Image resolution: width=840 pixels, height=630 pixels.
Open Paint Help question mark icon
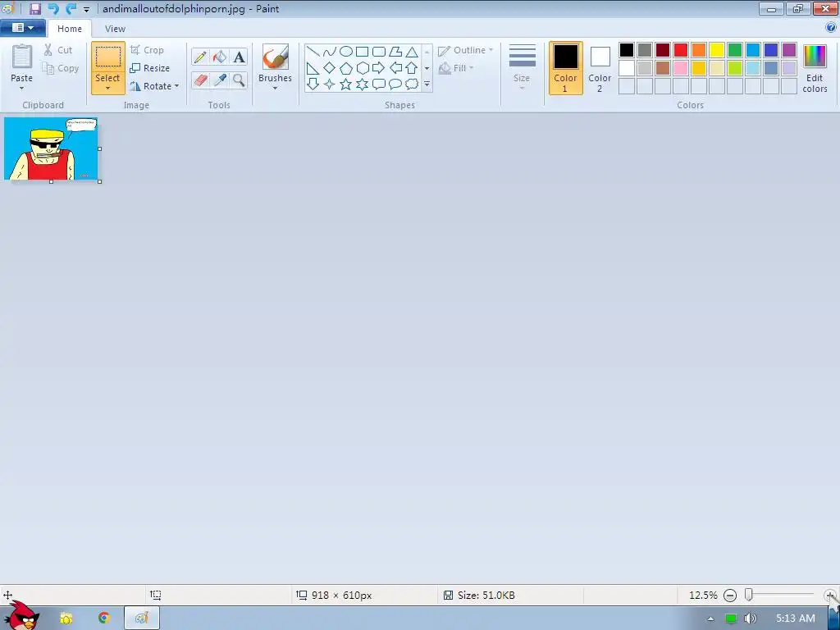click(x=831, y=28)
